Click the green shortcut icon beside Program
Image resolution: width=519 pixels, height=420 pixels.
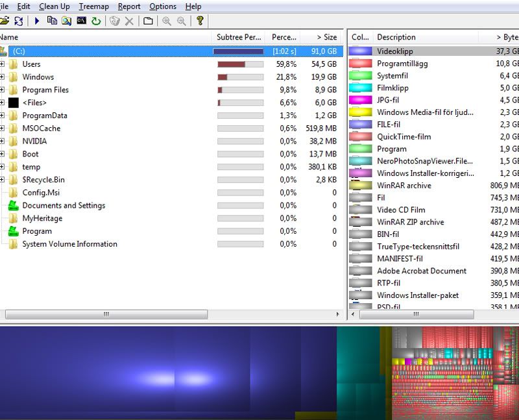click(13, 231)
